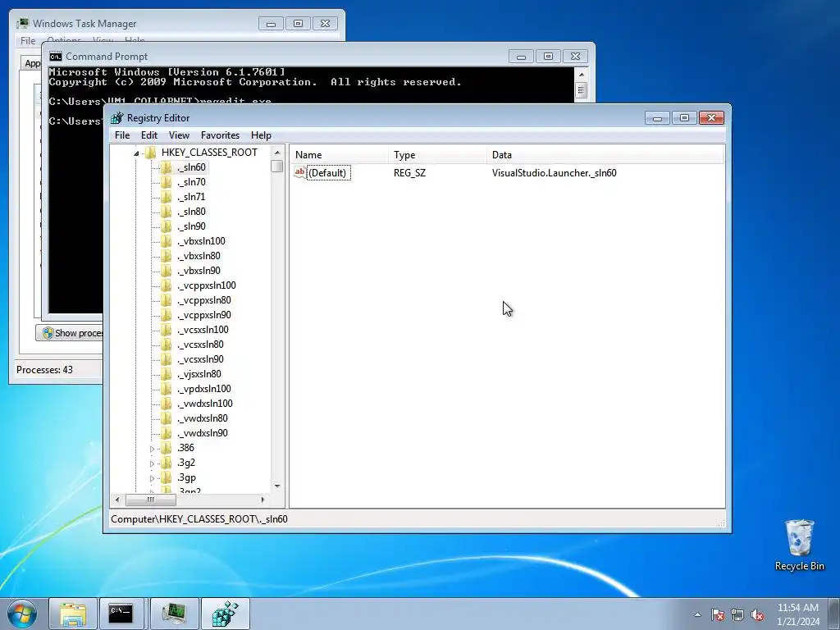Sort values by the Name column header
Image resolution: width=840 pixels, height=630 pixels.
[x=340, y=155]
